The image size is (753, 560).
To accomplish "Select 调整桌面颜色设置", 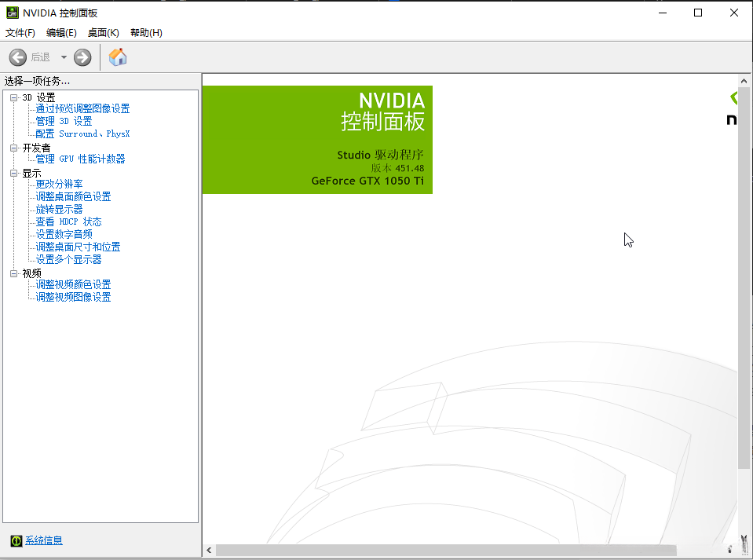I will coord(74,197).
